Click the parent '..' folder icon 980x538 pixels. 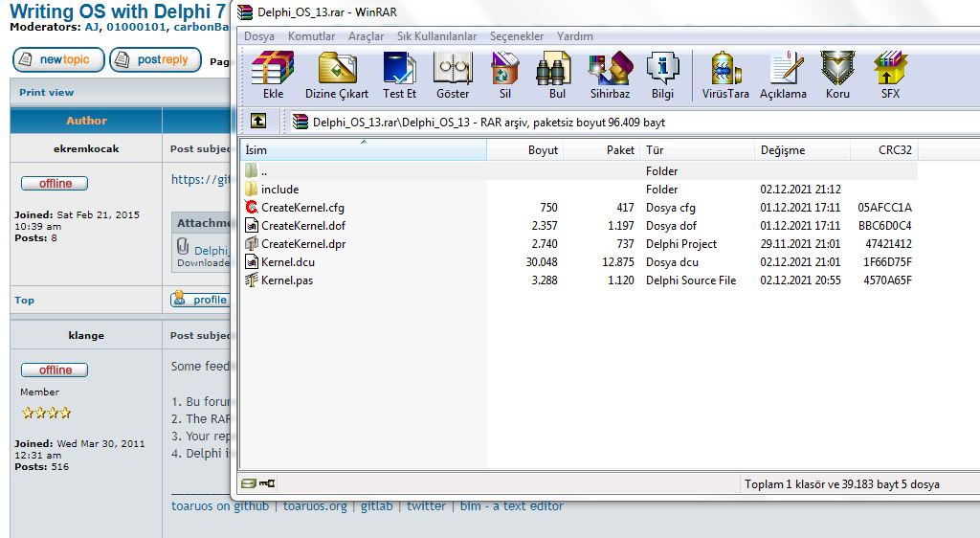[x=252, y=170]
